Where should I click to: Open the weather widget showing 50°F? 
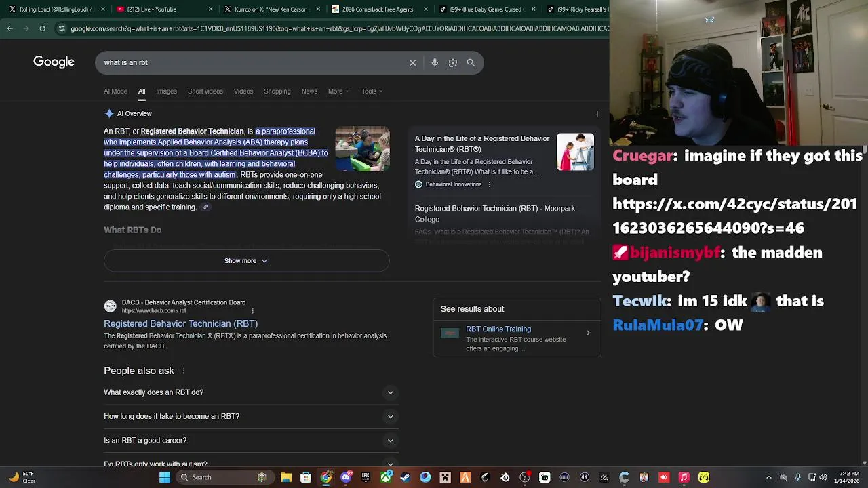point(22,477)
